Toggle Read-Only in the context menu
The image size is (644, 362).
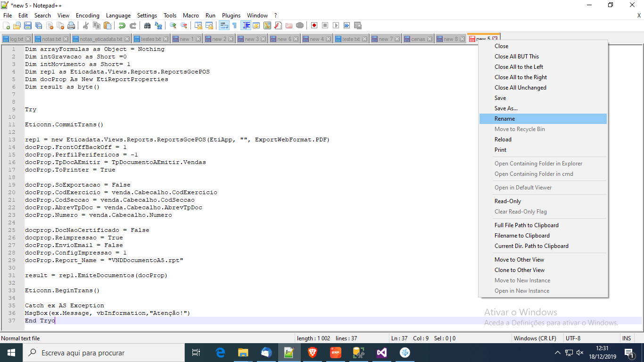[x=543, y=201]
